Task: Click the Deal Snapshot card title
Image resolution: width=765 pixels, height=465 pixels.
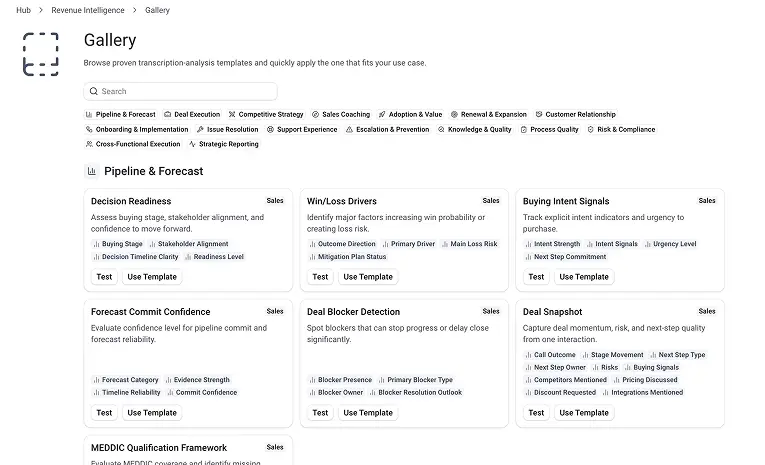Action: [552, 312]
